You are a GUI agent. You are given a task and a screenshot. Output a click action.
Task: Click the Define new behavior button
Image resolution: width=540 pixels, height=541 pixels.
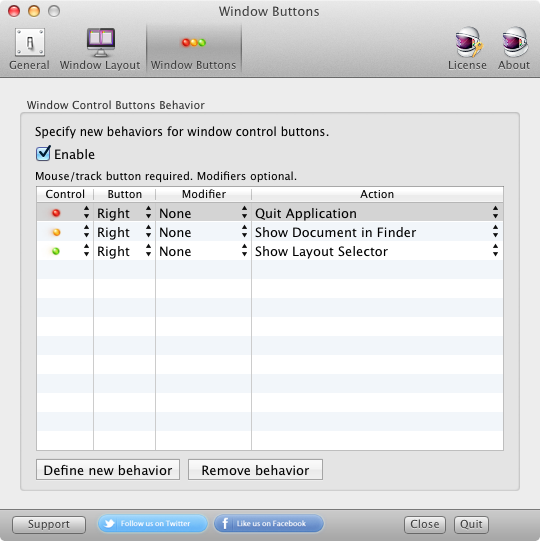coord(108,470)
